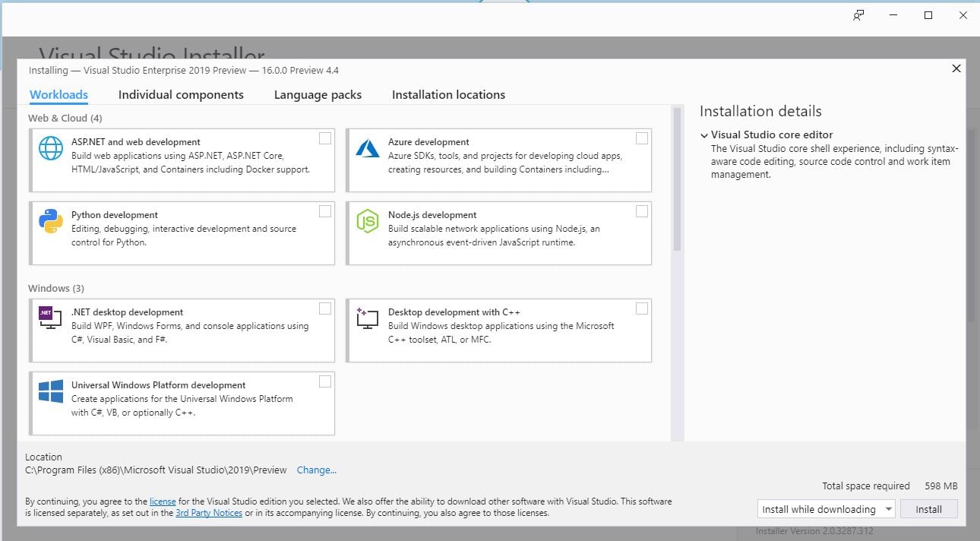Image resolution: width=980 pixels, height=541 pixels.
Task: Click the Installation details heading
Action: pos(760,111)
